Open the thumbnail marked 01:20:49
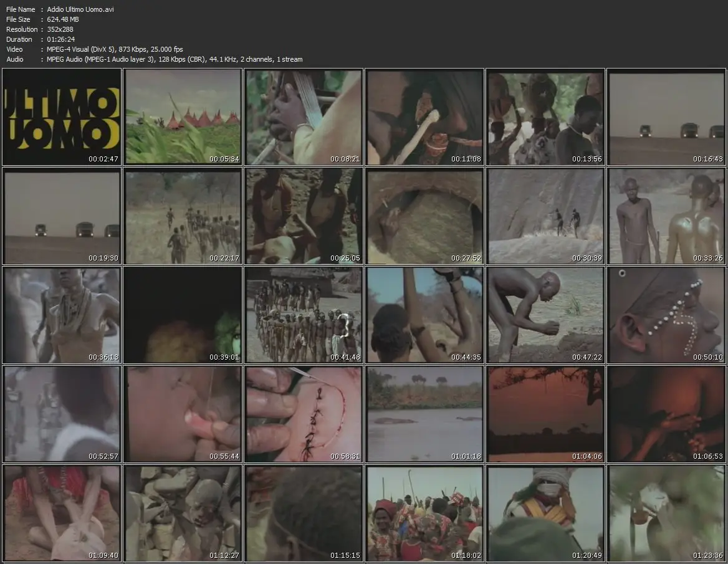 [x=545, y=514]
